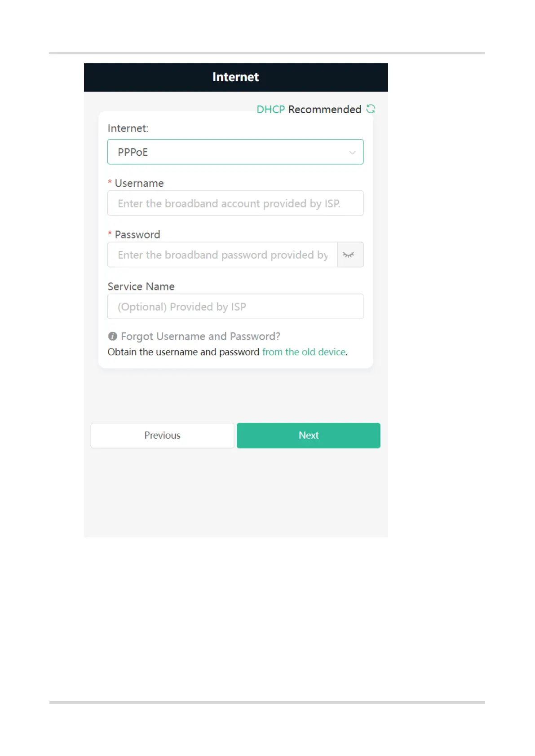Select the optional Service Name input
This screenshot has width=535, height=756.
click(235, 307)
